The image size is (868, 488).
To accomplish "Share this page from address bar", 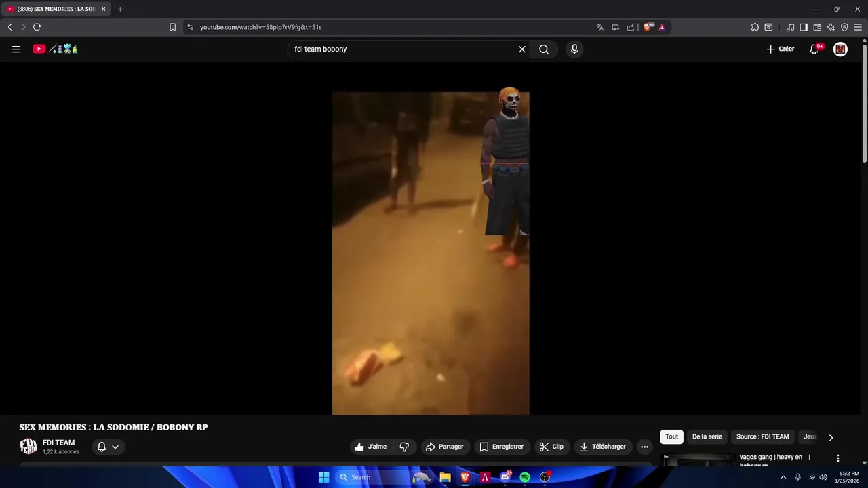I will click(x=631, y=27).
